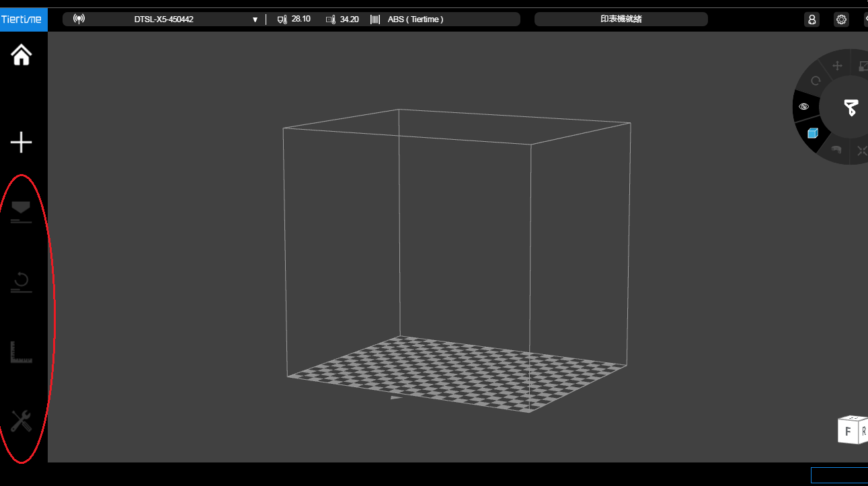Open the settings gear icon
868x486 pixels.
(x=841, y=19)
